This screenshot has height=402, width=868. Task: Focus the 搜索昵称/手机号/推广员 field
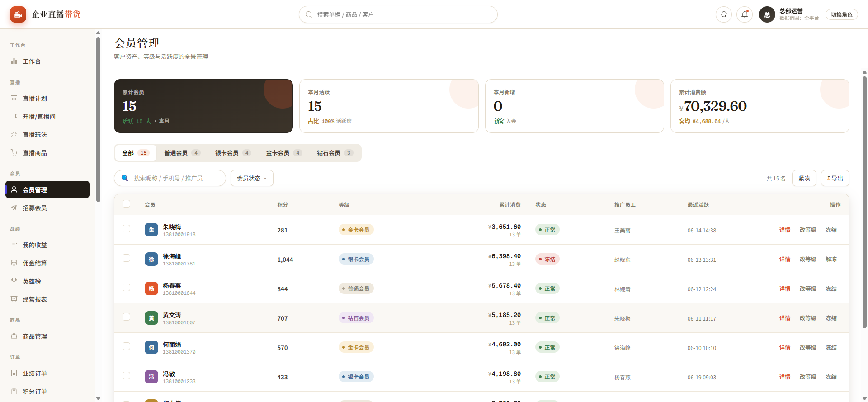tap(170, 178)
